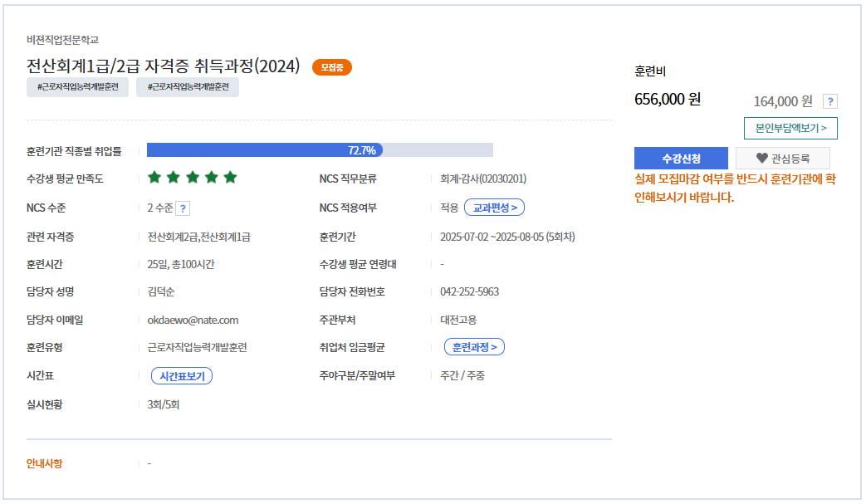866x504 pixels.
Task: Click the 근로자직업능력개발훈련 training type value
Action: tap(197, 348)
